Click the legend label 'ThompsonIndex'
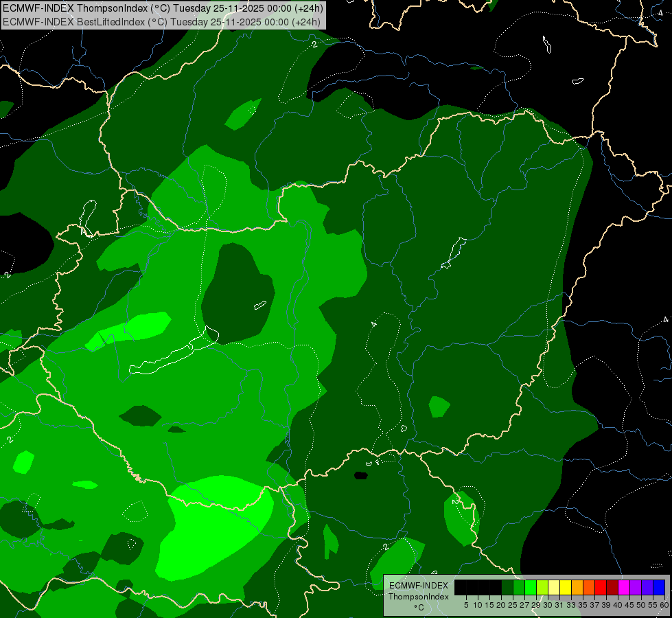 [419, 597]
